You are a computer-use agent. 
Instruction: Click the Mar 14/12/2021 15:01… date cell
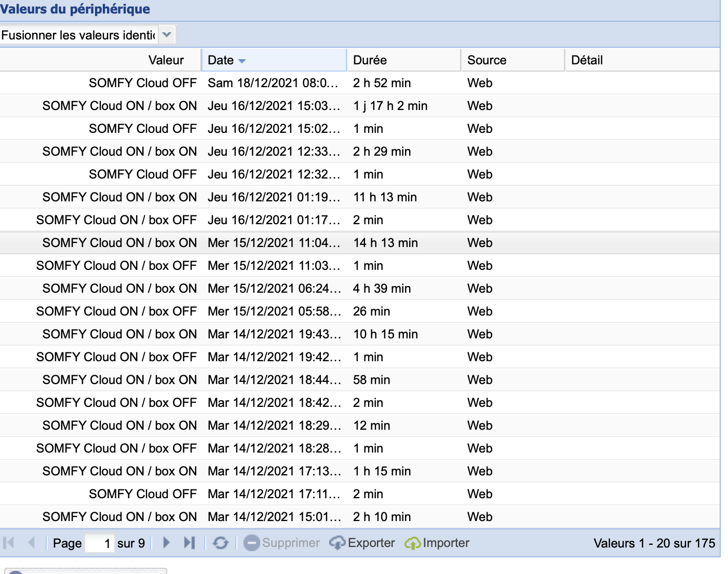(274, 517)
